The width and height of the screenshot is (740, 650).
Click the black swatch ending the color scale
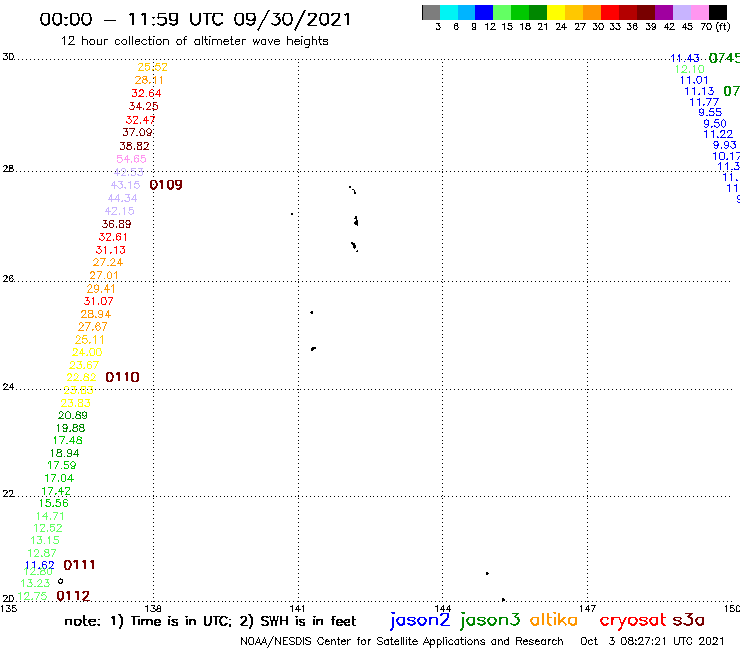[x=717, y=12]
